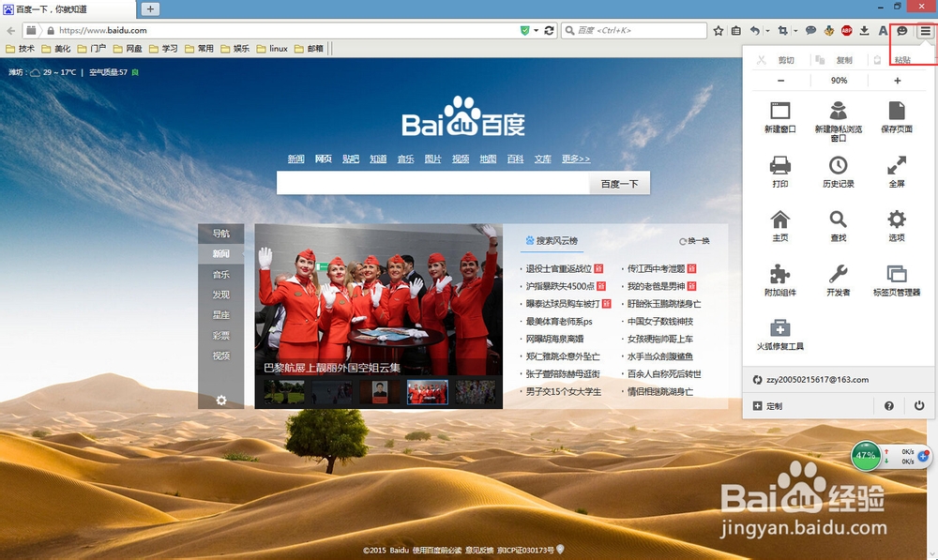Image resolution: width=938 pixels, height=560 pixels.
Task: Click the smiley chat bubble toolbar icon
Action: point(902,31)
